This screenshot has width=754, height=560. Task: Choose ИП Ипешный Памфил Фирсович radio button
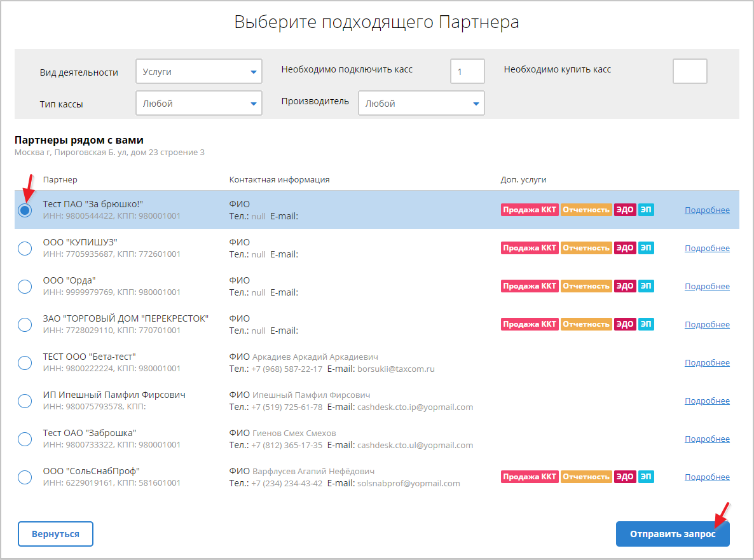(25, 401)
